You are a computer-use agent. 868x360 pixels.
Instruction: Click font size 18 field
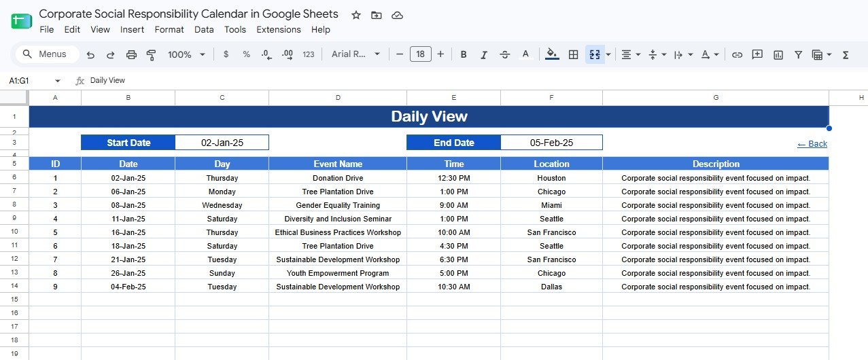[x=420, y=54]
